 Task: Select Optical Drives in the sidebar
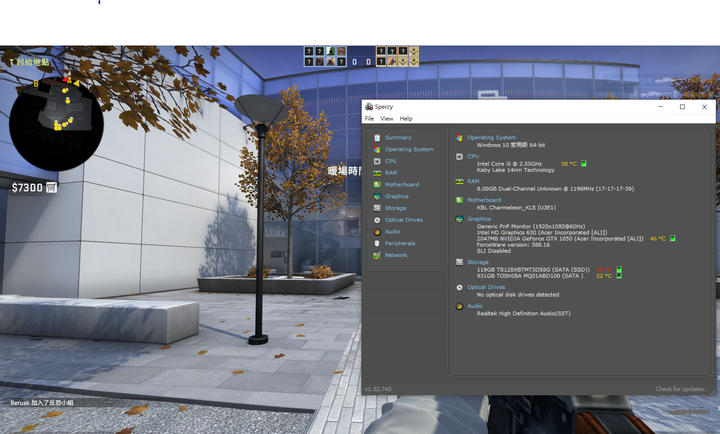tap(404, 220)
